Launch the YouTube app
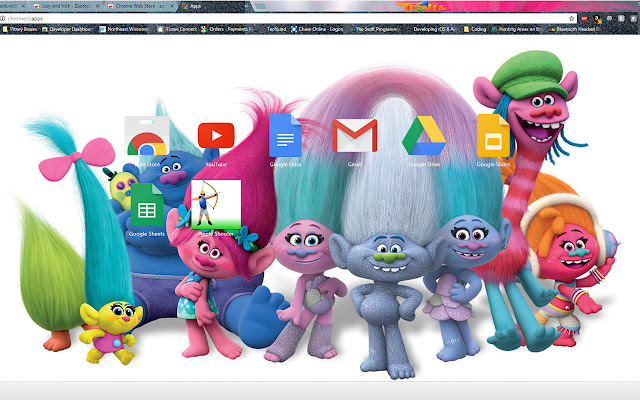 pyautogui.click(x=216, y=136)
